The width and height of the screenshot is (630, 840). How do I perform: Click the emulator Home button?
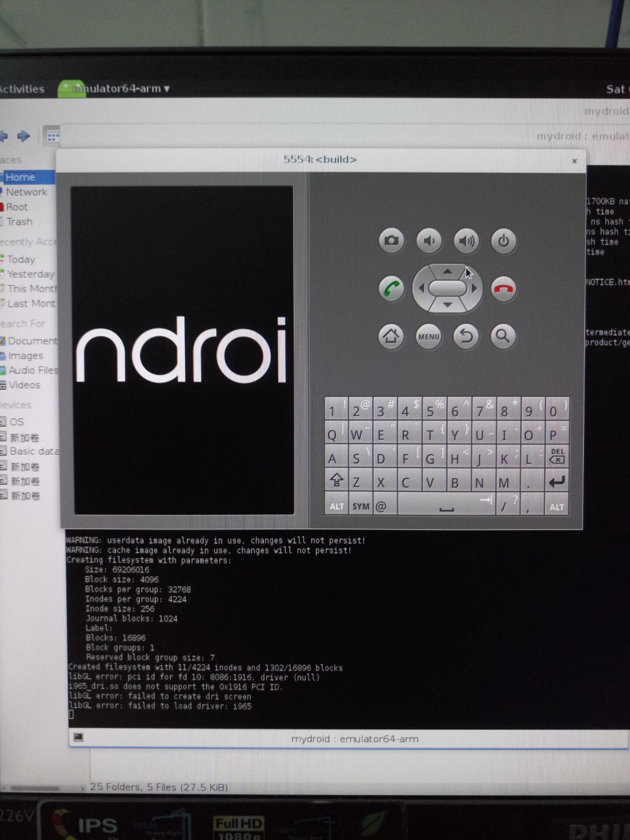coord(391,336)
